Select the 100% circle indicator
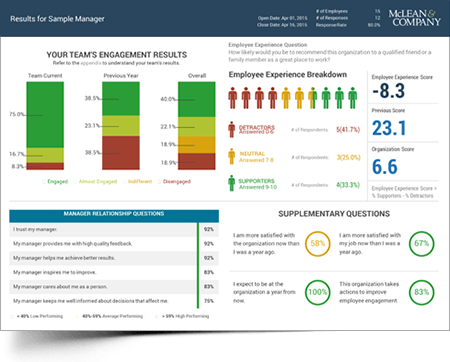 pos(318,292)
